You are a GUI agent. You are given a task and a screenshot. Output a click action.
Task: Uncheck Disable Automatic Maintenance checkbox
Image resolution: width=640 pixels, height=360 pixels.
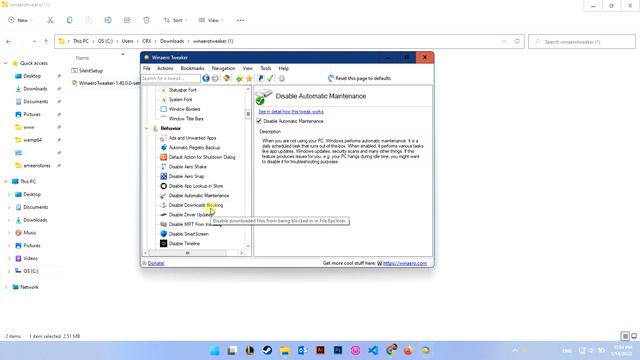coord(259,121)
